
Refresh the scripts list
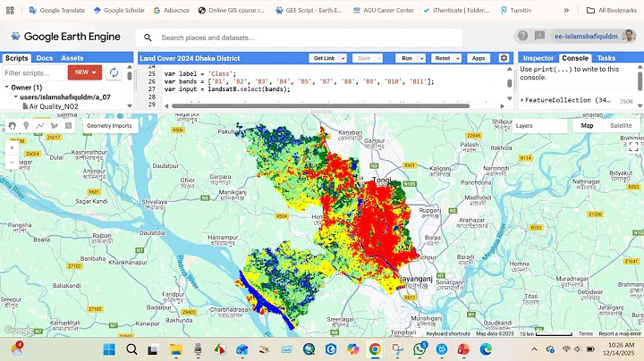[x=114, y=72]
